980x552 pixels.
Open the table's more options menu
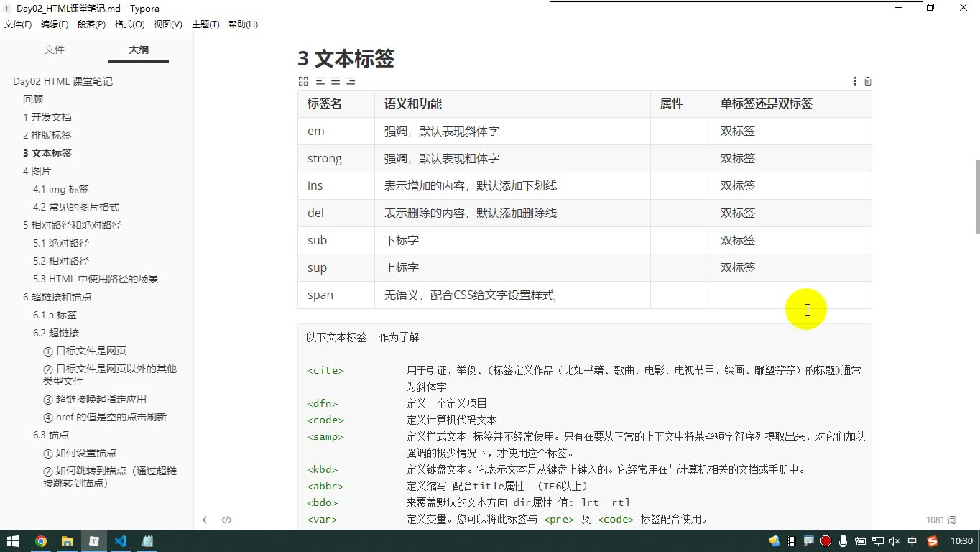(854, 81)
